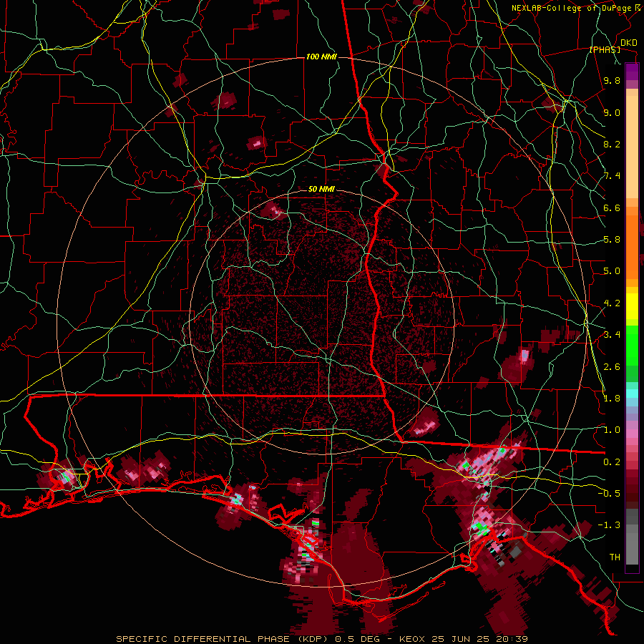Viewport: 644px width, 644px height.
Task: Click the 3.4 scale value
Action: pos(612,335)
